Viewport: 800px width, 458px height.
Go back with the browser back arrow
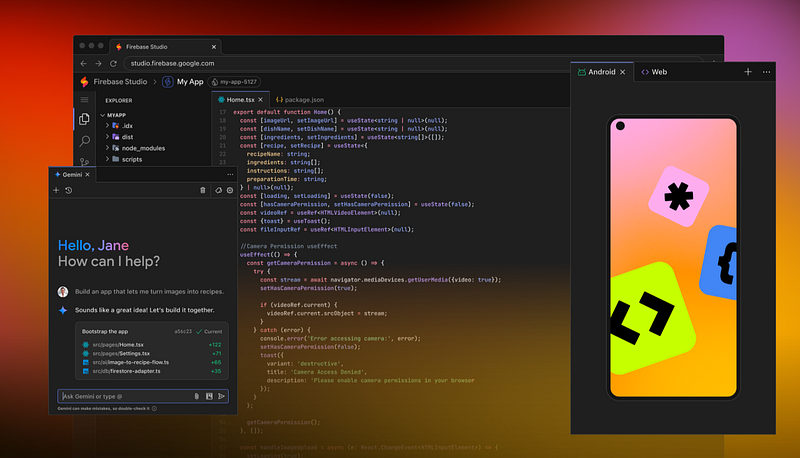84,63
